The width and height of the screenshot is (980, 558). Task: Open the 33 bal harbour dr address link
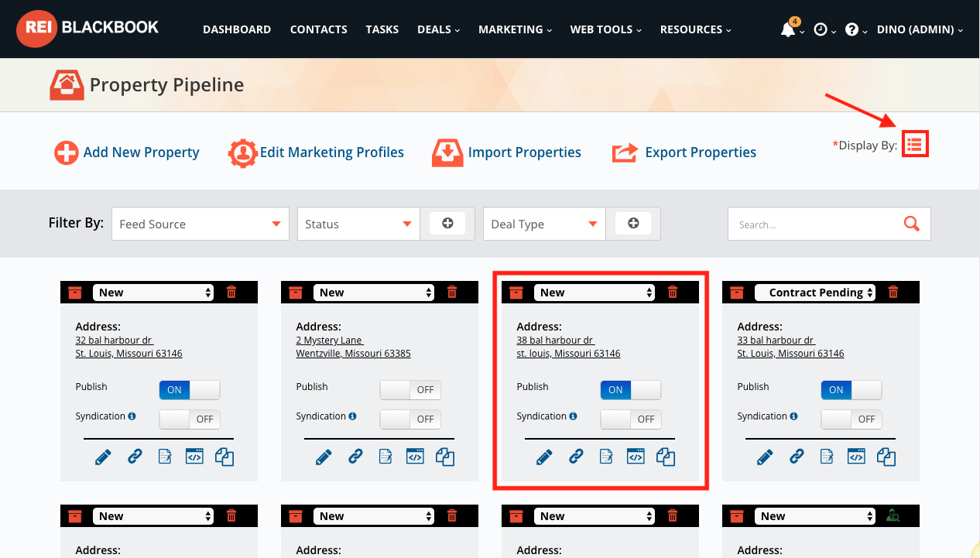tap(790, 347)
